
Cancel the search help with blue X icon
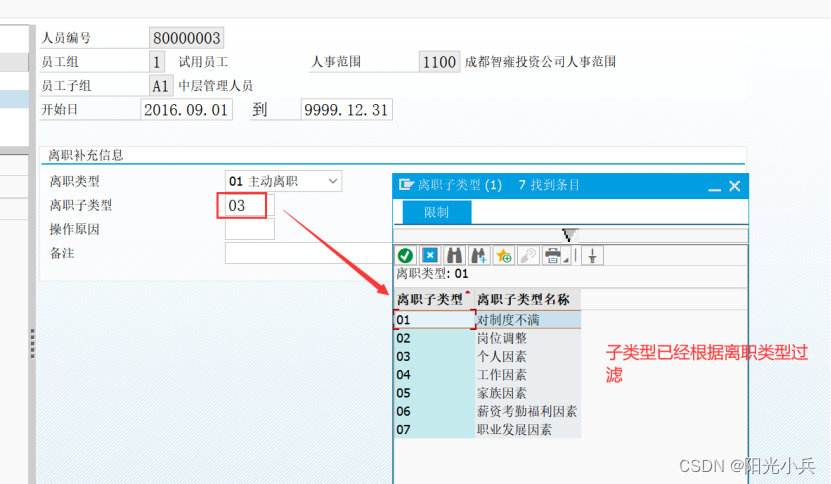click(x=430, y=256)
